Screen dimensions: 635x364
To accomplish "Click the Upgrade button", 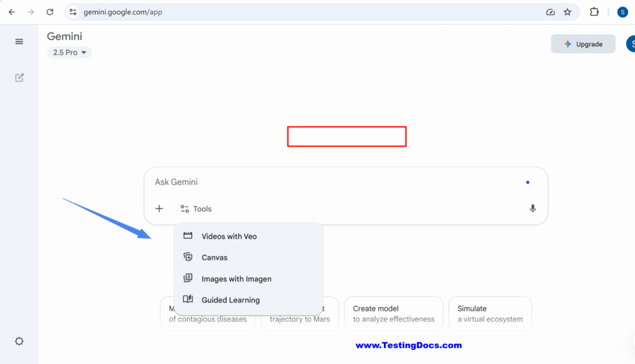I will point(583,44).
